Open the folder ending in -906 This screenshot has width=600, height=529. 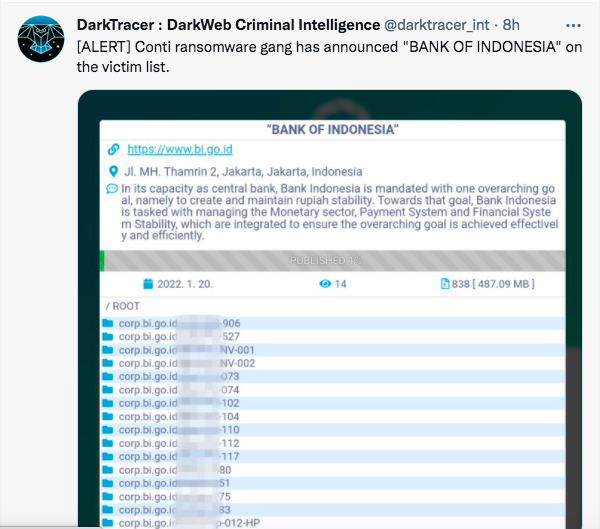tap(333, 323)
